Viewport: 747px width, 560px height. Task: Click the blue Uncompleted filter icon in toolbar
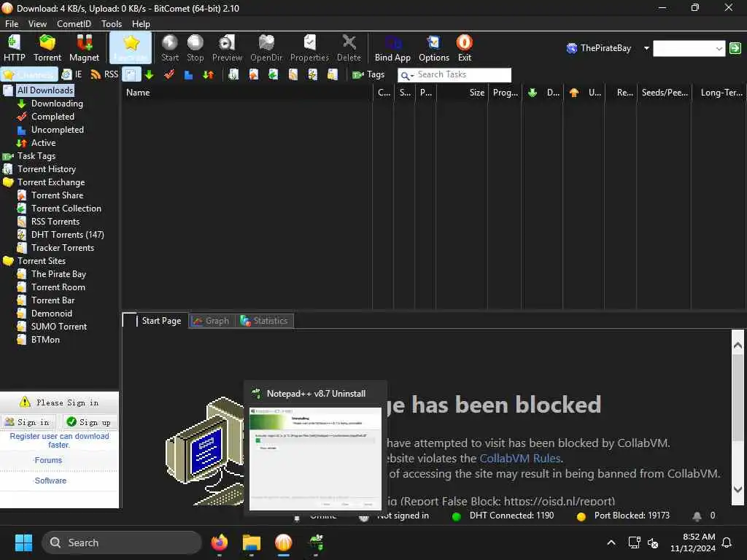click(x=188, y=74)
